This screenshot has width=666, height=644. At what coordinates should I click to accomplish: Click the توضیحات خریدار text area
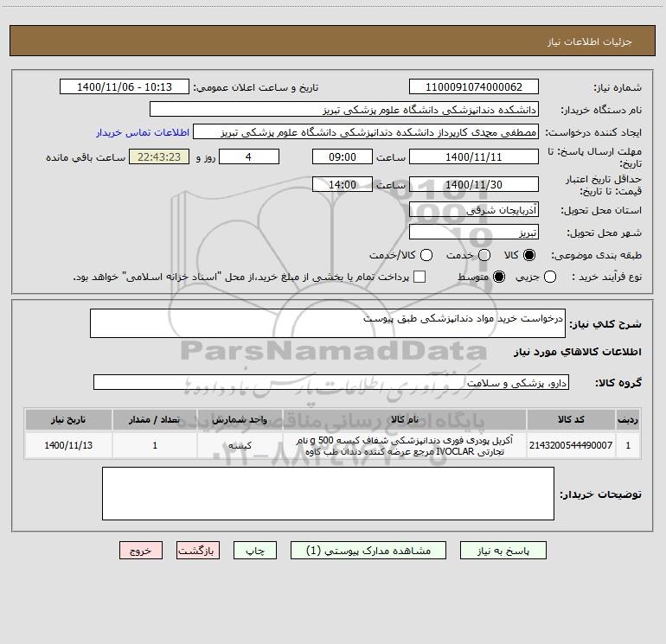328,494
